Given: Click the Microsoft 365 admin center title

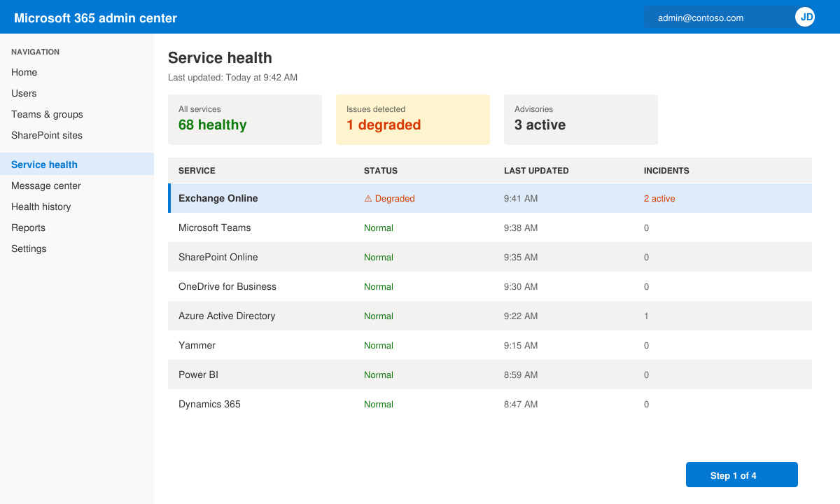Looking at the screenshot, I should pyautogui.click(x=96, y=18).
